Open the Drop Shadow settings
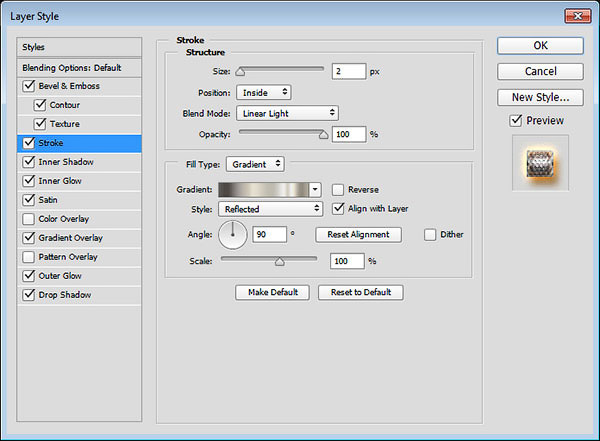600x441 pixels. [65, 295]
